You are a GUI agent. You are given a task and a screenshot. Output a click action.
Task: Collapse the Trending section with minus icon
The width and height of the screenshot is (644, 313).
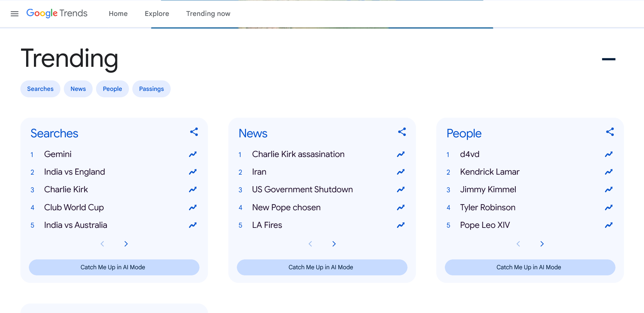[608, 59]
